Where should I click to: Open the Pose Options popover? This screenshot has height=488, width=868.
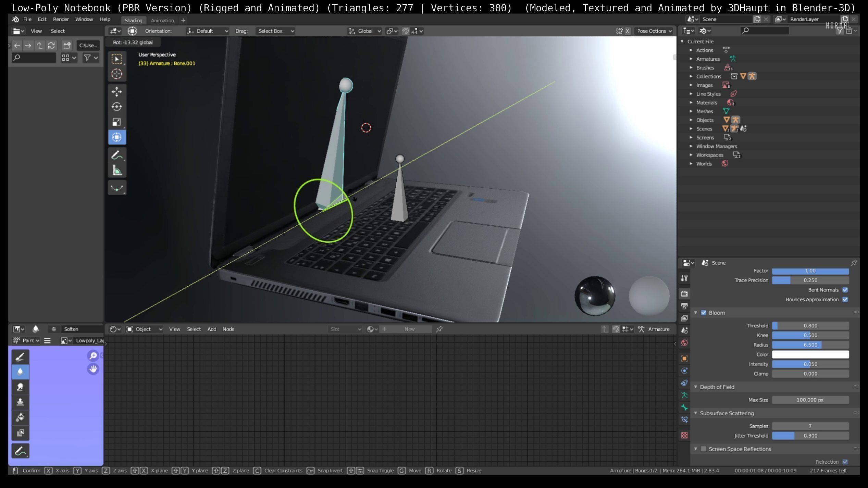click(654, 31)
